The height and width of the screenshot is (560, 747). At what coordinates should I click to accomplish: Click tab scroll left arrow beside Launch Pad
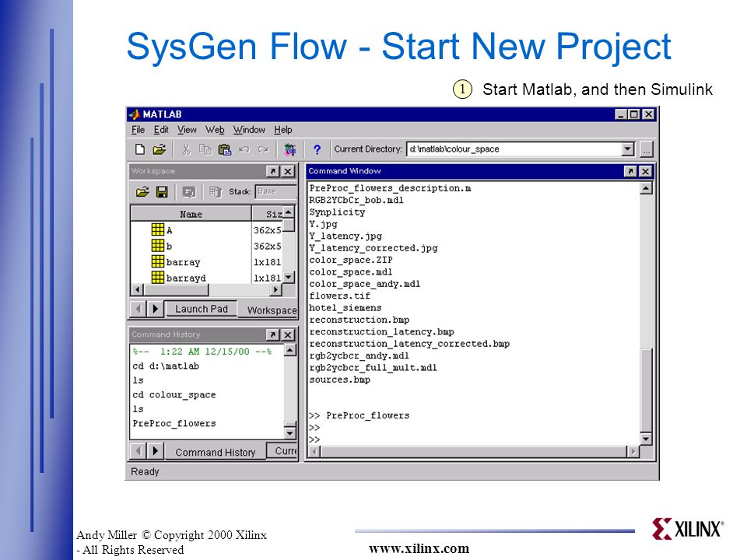139,309
